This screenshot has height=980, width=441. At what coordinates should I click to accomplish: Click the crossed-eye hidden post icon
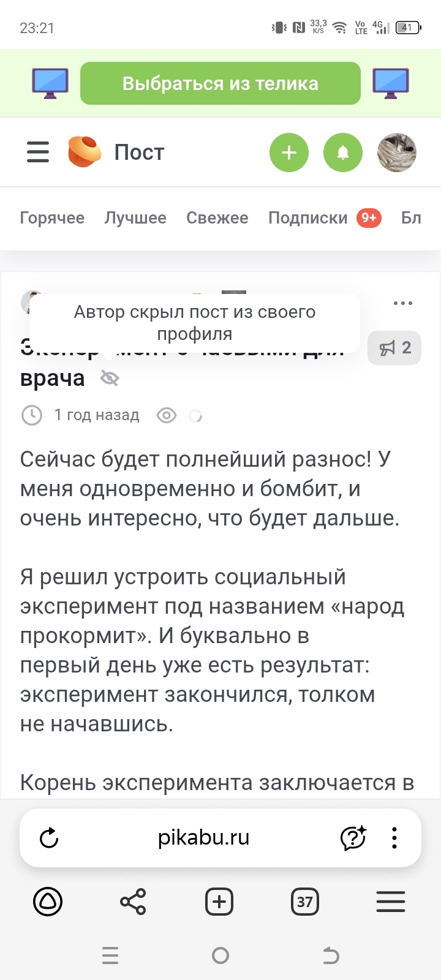(x=110, y=379)
